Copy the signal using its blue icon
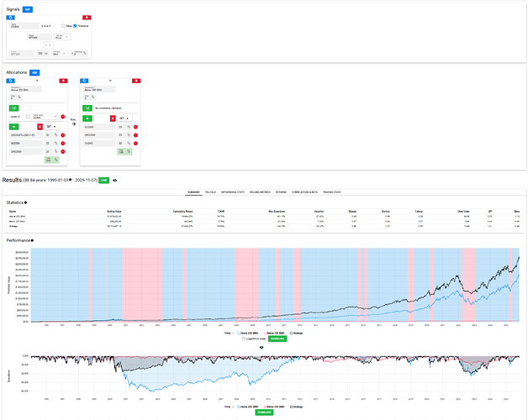 (10, 18)
